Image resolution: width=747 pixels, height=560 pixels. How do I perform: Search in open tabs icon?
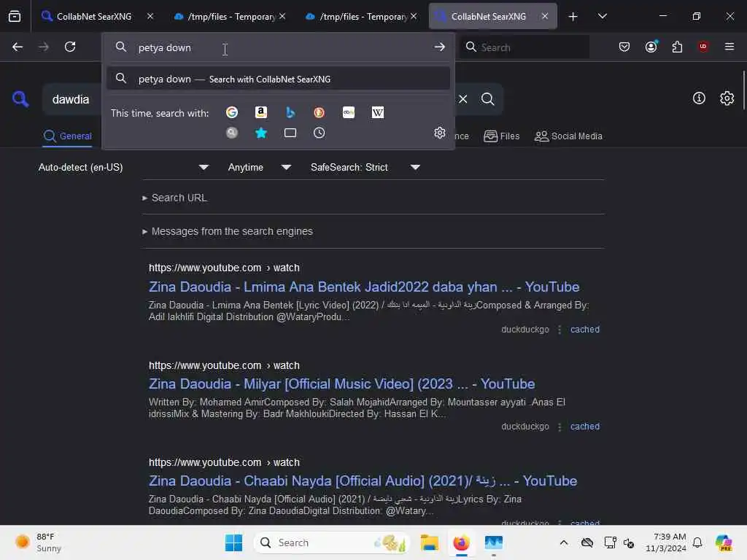(290, 133)
